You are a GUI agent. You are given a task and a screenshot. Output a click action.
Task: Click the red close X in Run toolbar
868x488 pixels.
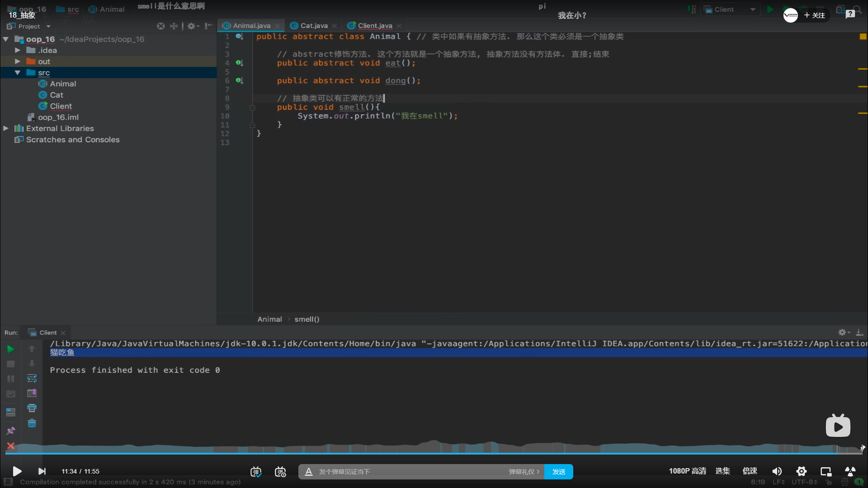point(10,446)
